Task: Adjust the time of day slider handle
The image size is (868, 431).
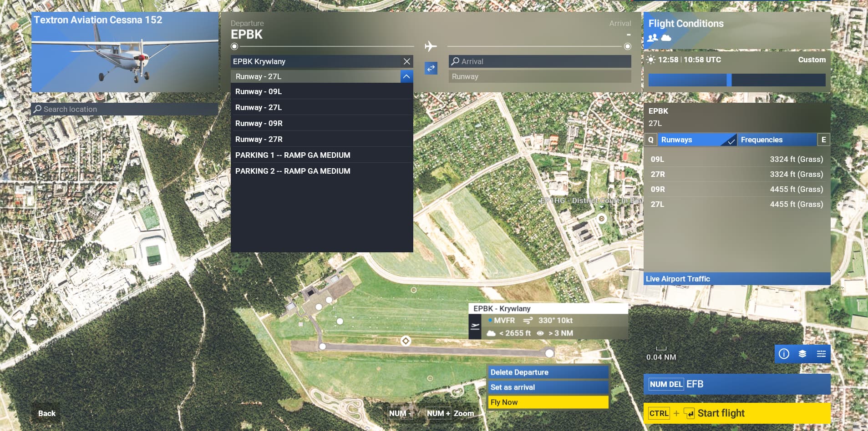Action: pyautogui.click(x=729, y=80)
